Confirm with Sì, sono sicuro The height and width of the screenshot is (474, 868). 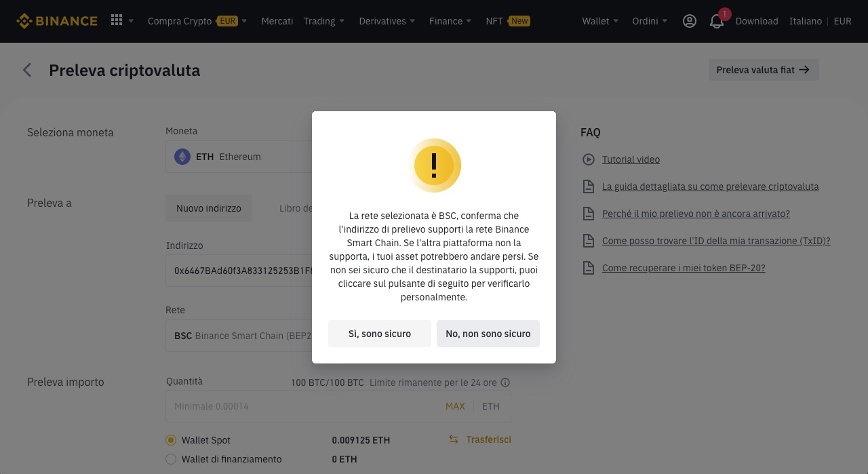coord(380,334)
